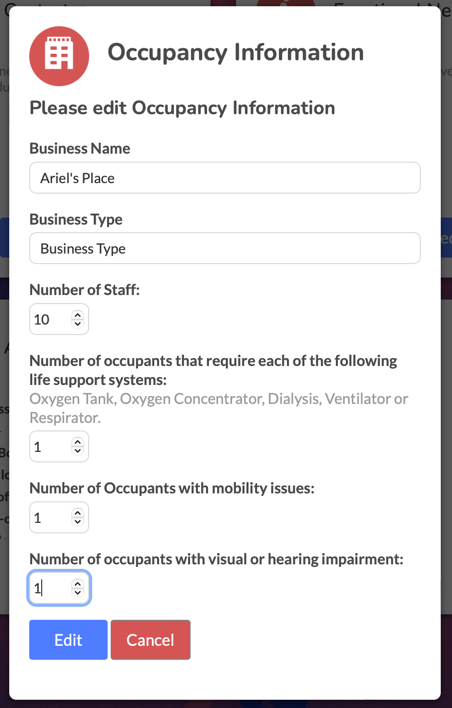Submit changes with the blue Edit button
Screen dimensions: 452x708
coord(68,640)
